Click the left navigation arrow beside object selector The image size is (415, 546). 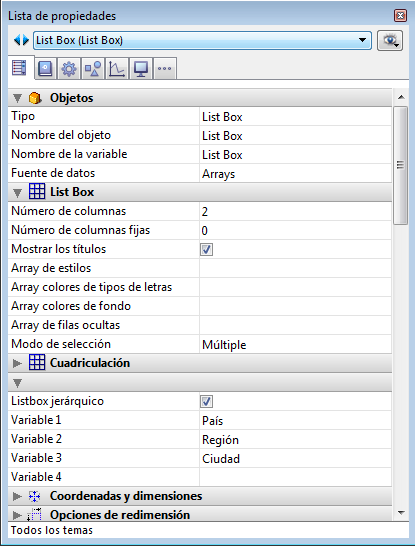[17, 40]
